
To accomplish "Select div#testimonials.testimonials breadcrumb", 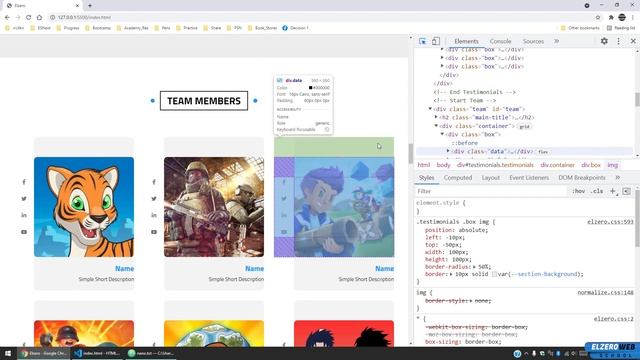I will [x=495, y=165].
